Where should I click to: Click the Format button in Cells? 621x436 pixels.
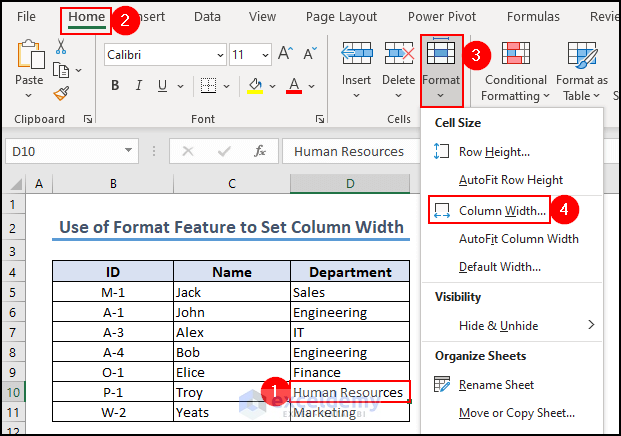coord(441,68)
